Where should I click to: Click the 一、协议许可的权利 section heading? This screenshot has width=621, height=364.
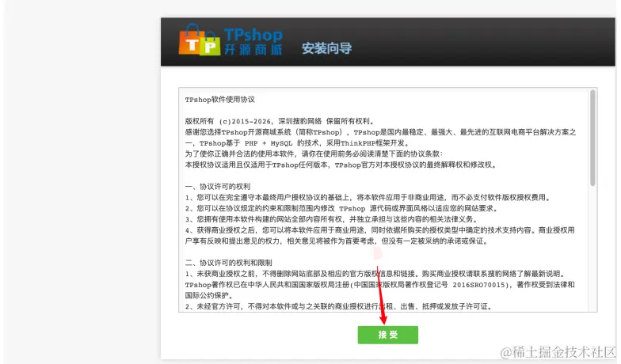pos(217,187)
